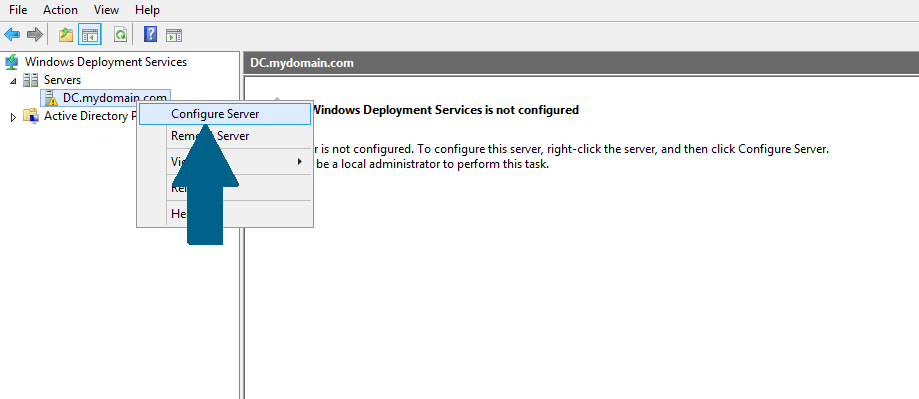Open the View menu in menu bar
The height and width of the screenshot is (399, 919).
[x=106, y=10]
